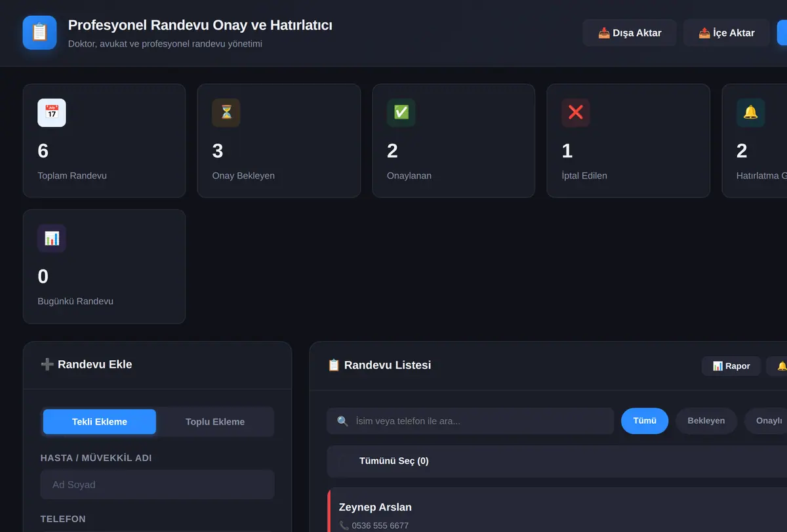Focus the Ad Soyad name field
787x532 pixels.
tap(157, 485)
